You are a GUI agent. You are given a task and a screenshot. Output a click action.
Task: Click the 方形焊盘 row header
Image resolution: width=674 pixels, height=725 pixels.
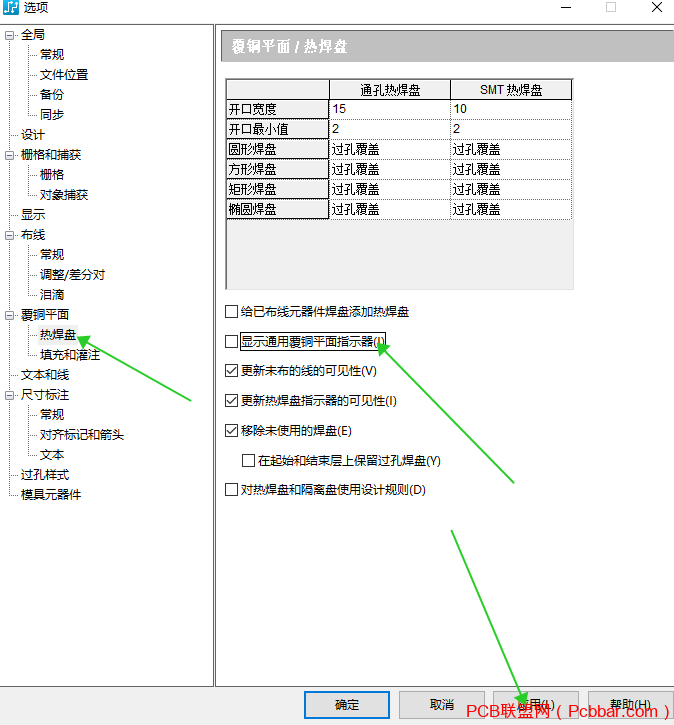[277, 169]
